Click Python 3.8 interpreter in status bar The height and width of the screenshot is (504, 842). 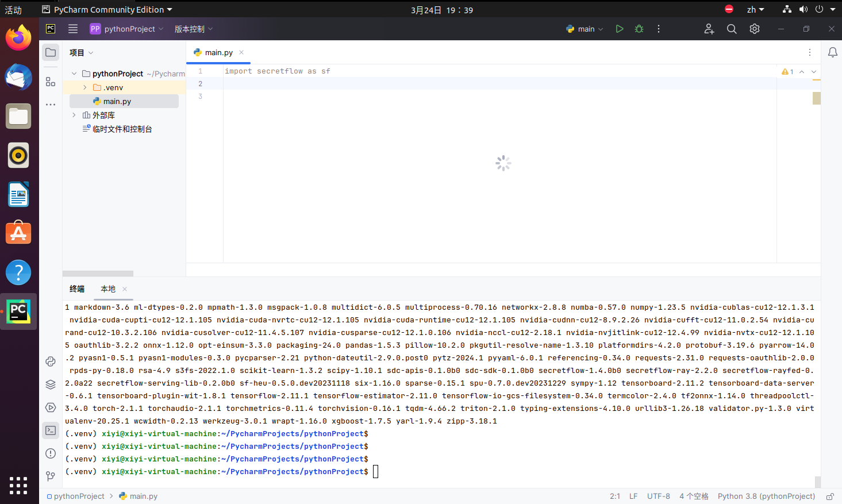pos(766,497)
